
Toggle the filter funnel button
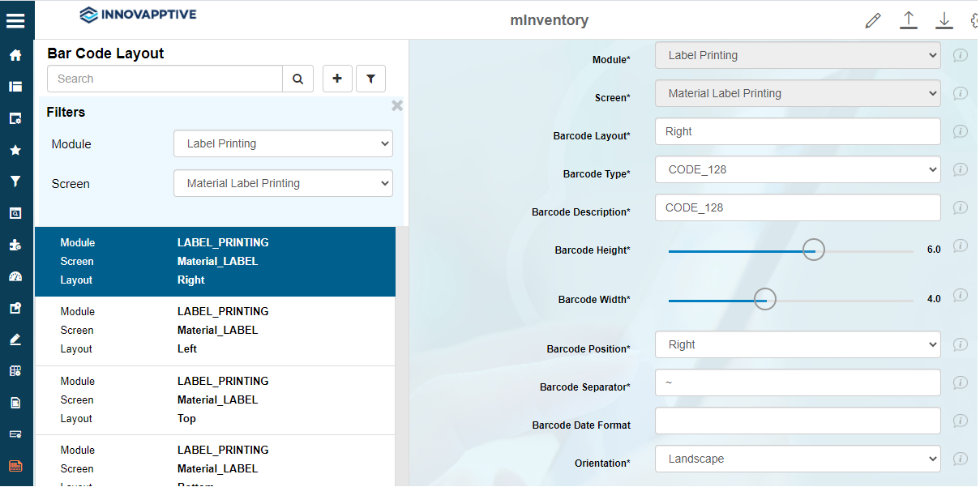pyautogui.click(x=370, y=79)
